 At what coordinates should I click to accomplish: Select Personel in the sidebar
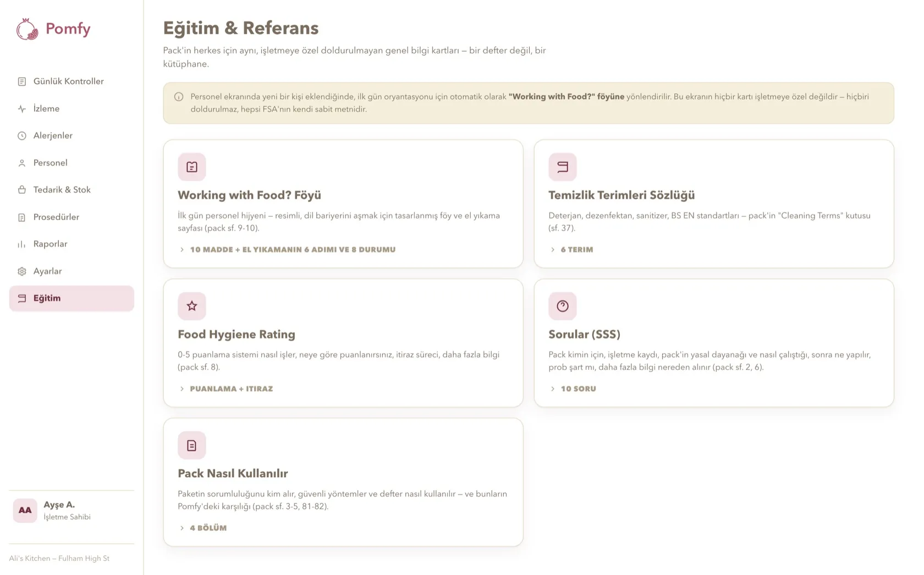(x=71, y=163)
